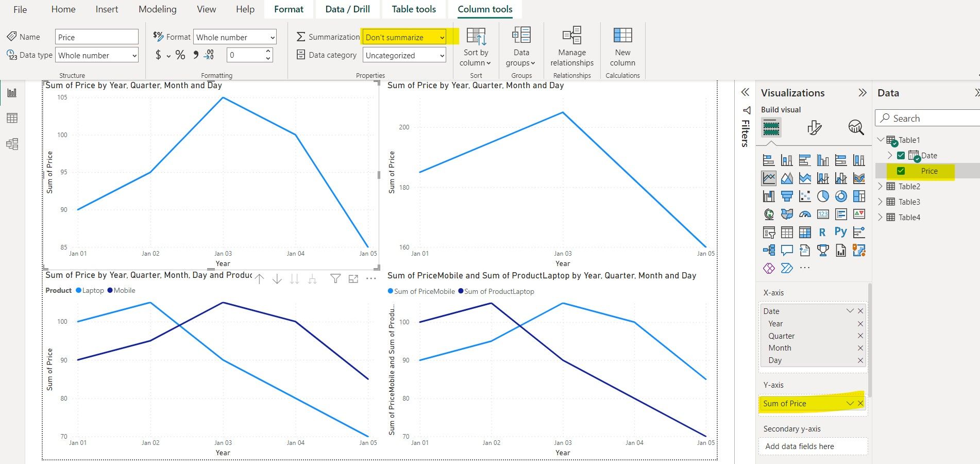Click the New column button
980x464 pixels.
[x=622, y=47]
